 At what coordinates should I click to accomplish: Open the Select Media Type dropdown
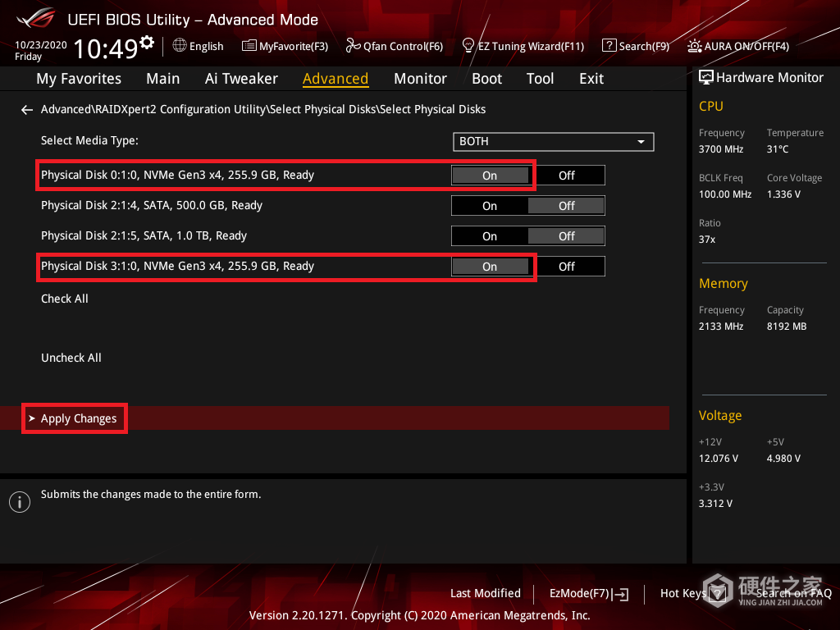pyautogui.click(x=554, y=141)
